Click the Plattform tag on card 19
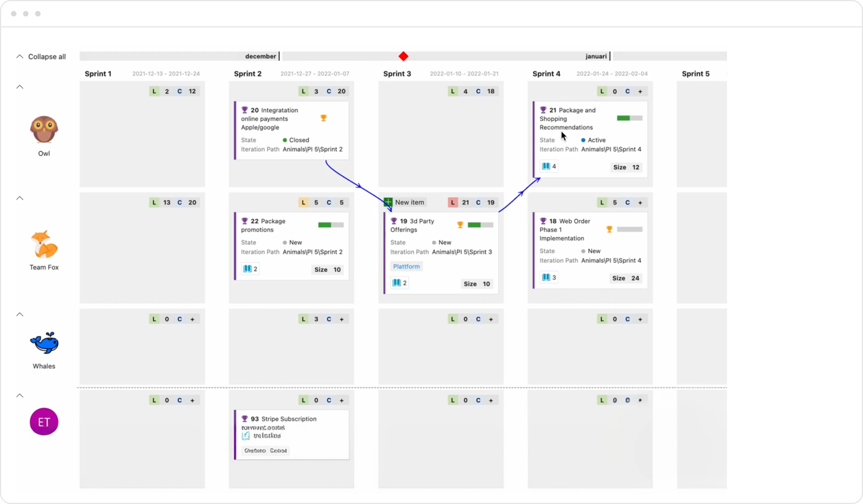 407,267
